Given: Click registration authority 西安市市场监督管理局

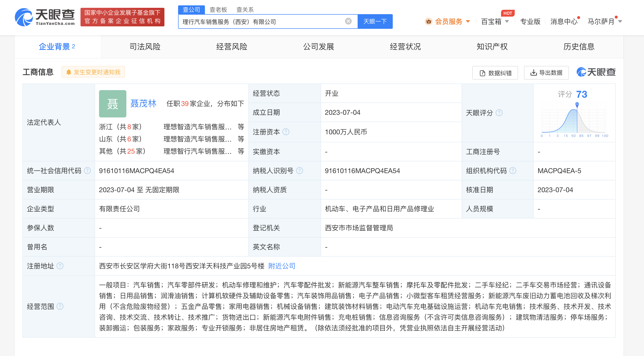Looking at the screenshot, I should point(359,228).
